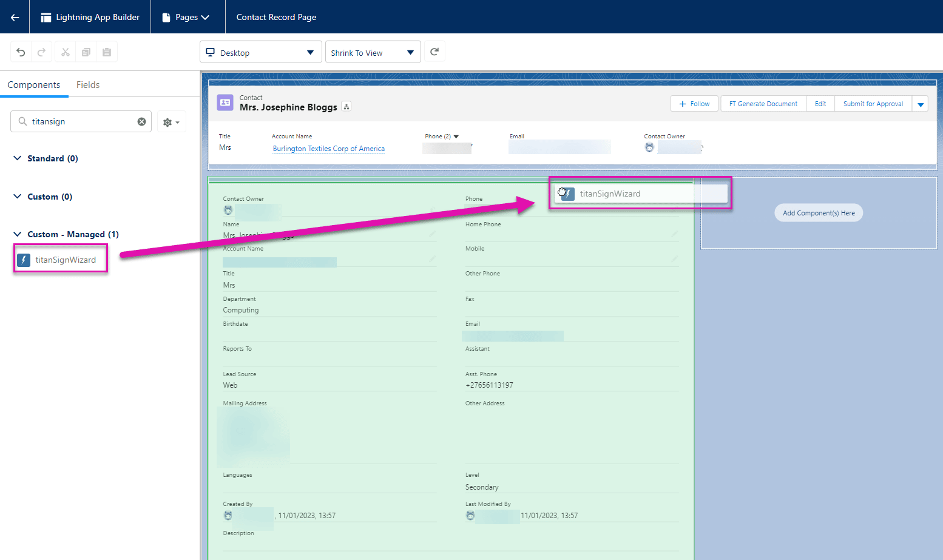Switch to the Components tab
943x560 pixels.
pos(34,85)
